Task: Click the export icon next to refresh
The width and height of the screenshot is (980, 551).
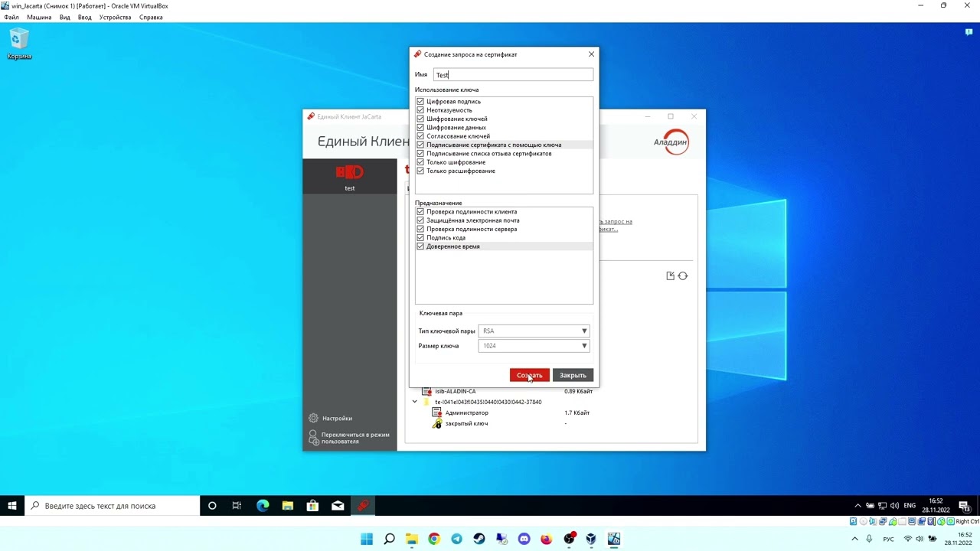Action: click(x=671, y=276)
